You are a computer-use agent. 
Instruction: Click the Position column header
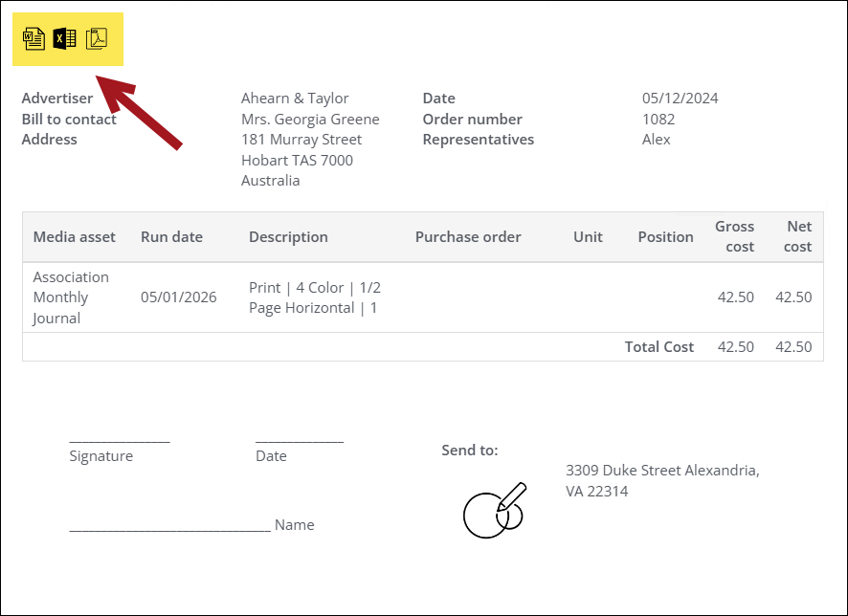point(665,237)
